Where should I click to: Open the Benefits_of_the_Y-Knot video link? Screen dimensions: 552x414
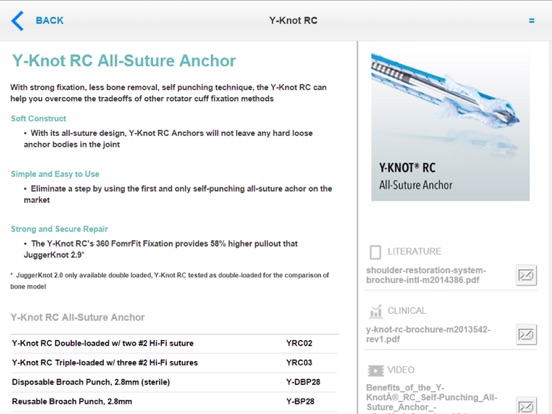click(x=432, y=398)
